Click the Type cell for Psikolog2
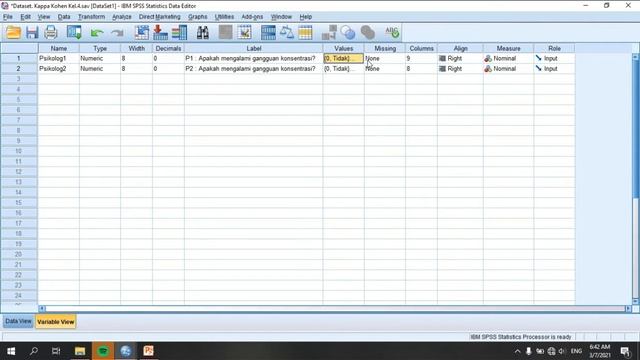 [100, 69]
